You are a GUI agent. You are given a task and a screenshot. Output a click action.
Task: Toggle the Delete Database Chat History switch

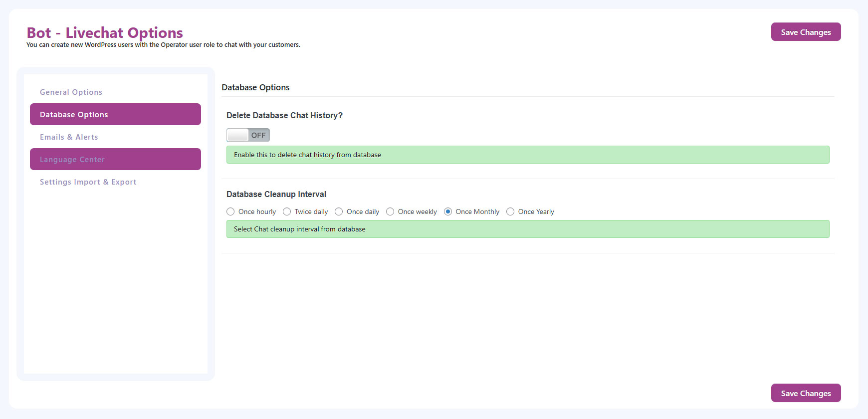click(x=248, y=135)
